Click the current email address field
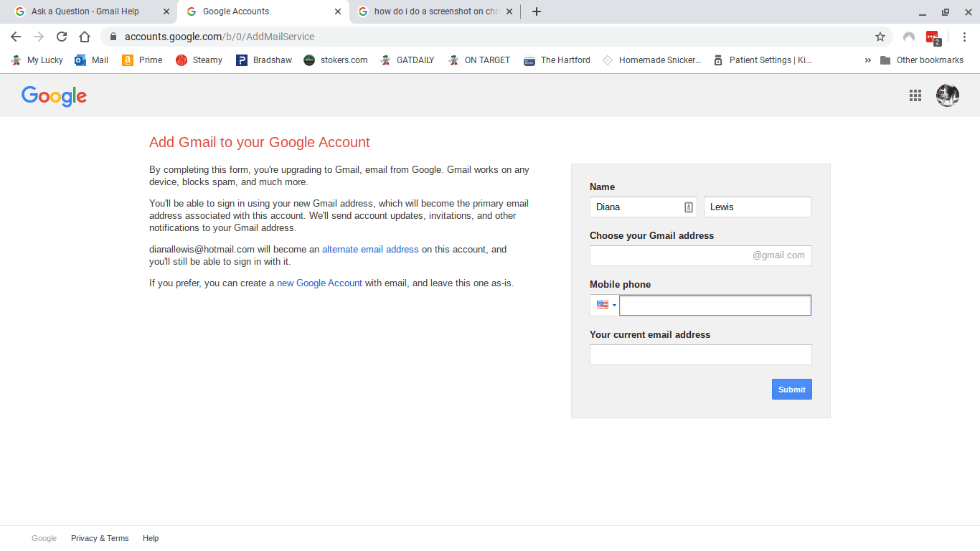The height and width of the screenshot is (551, 980). [701, 354]
